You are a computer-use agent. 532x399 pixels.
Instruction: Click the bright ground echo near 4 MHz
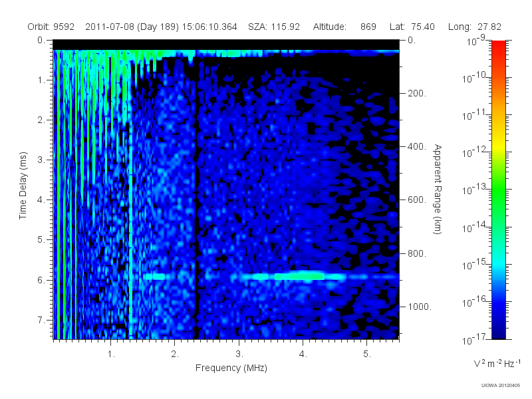tap(301, 276)
